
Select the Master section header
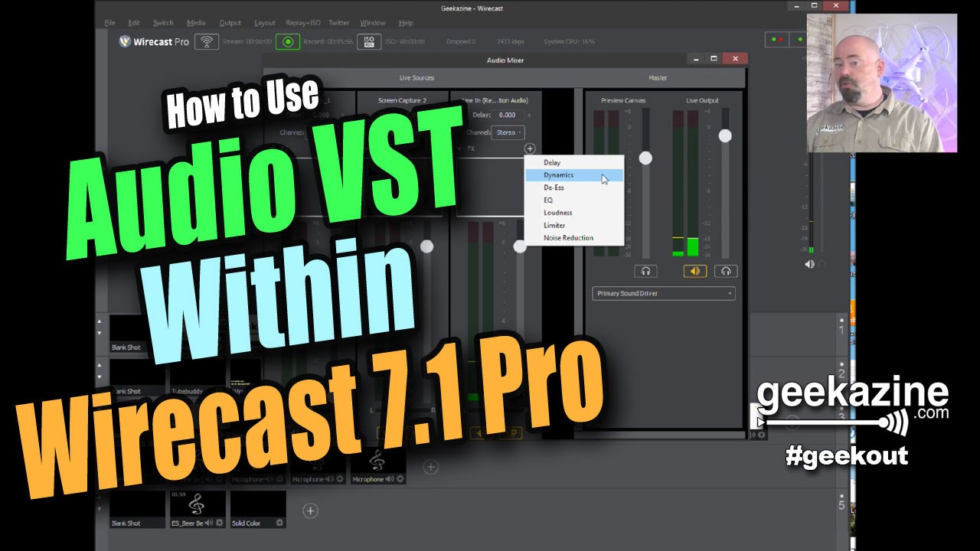pos(658,77)
